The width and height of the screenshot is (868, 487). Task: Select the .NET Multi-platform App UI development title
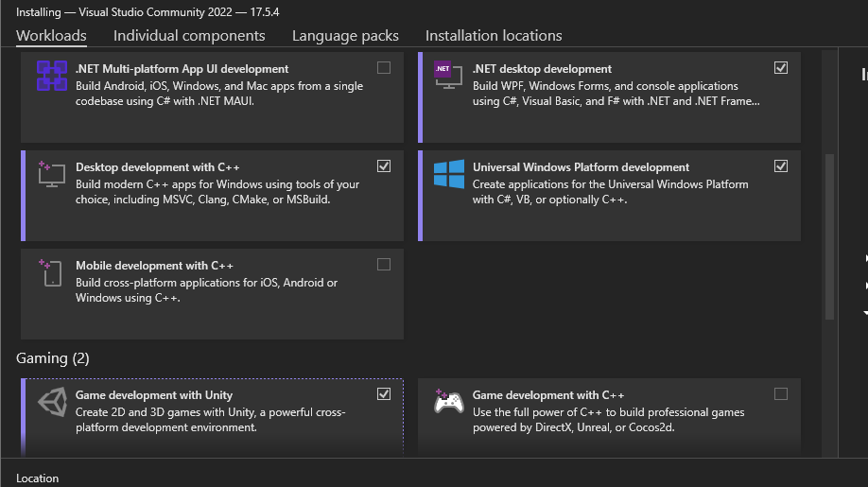point(182,69)
